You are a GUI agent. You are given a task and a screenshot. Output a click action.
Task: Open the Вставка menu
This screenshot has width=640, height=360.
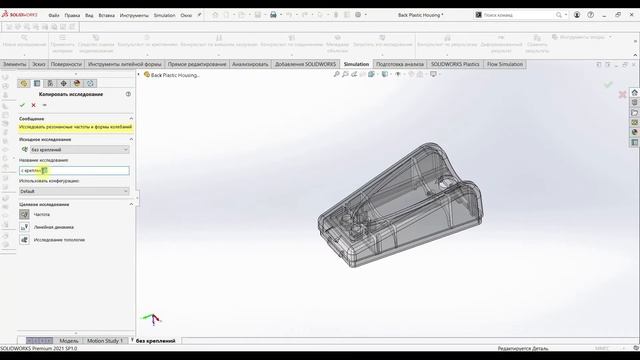(107, 15)
